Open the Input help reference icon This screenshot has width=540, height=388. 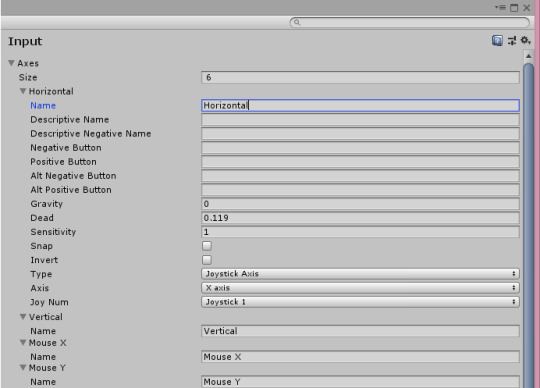497,41
